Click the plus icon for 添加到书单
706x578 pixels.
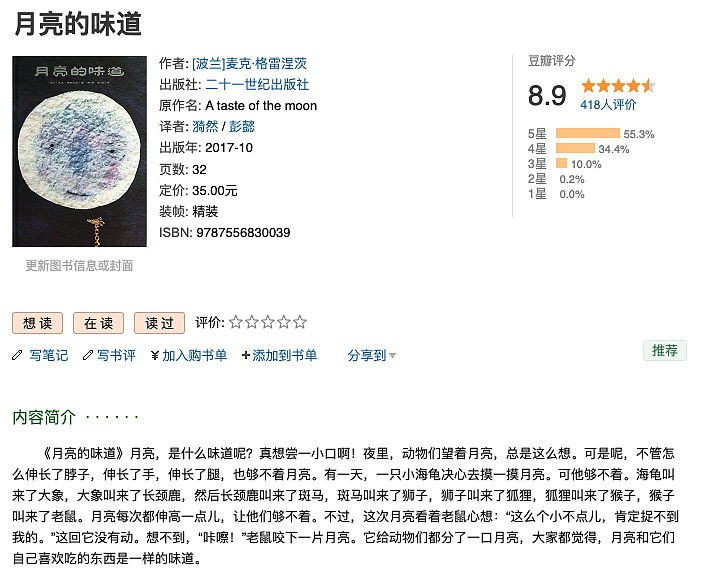coord(246,355)
